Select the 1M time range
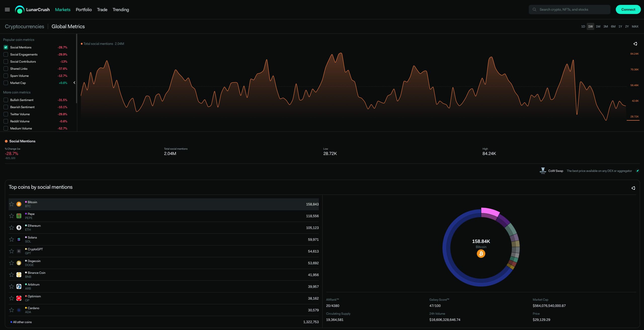The height and width of the screenshot is (330, 644). pyautogui.click(x=598, y=26)
